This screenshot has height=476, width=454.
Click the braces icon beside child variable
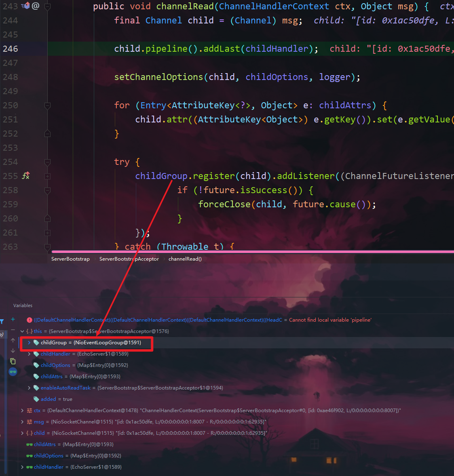pos(30,433)
